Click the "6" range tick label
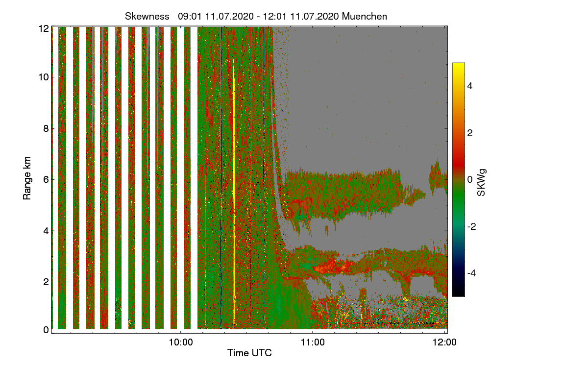This screenshot has height=392, width=588. click(46, 179)
